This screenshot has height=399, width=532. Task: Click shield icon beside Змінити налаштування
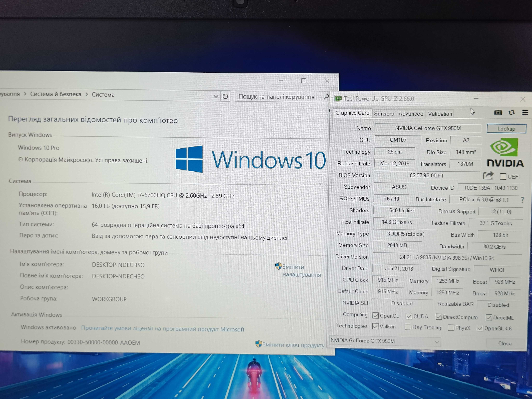point(278,266)
